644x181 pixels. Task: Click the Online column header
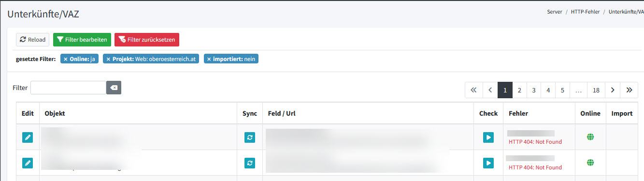pyautogui.click(x=590, y=113)
